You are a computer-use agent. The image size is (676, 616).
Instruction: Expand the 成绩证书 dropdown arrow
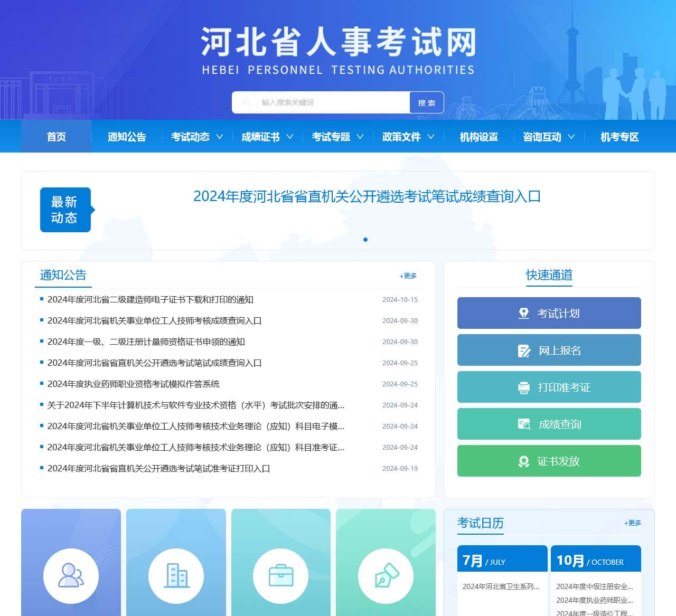pyautogui.click(x=289, y=137)
